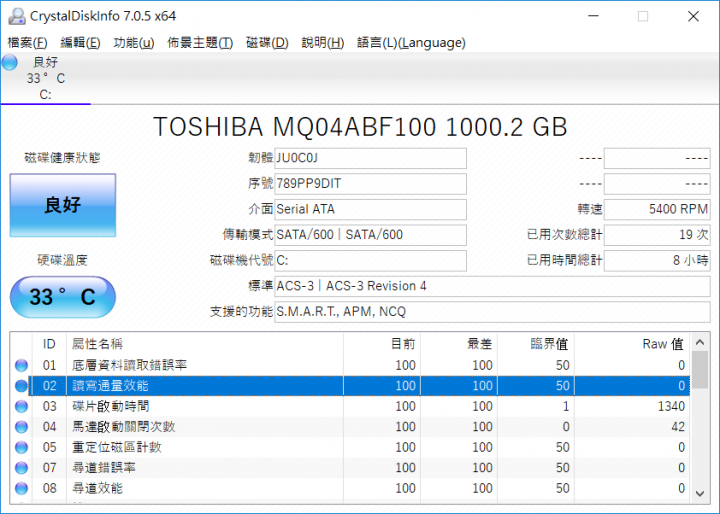The image size is (720, 514).
Task: Click the rotation rate field 5400 RPM
Action: coord(657,209)
